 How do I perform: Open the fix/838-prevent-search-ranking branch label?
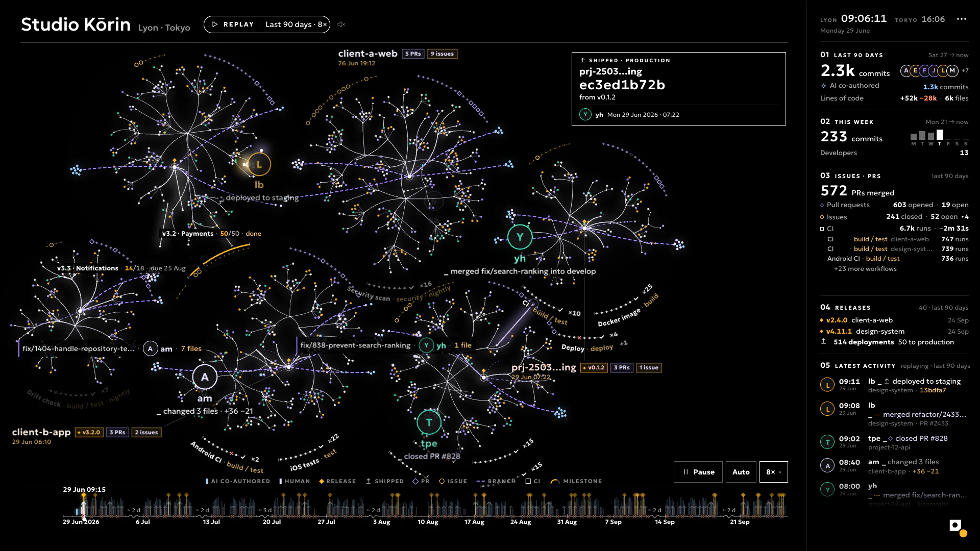point(355,345)
